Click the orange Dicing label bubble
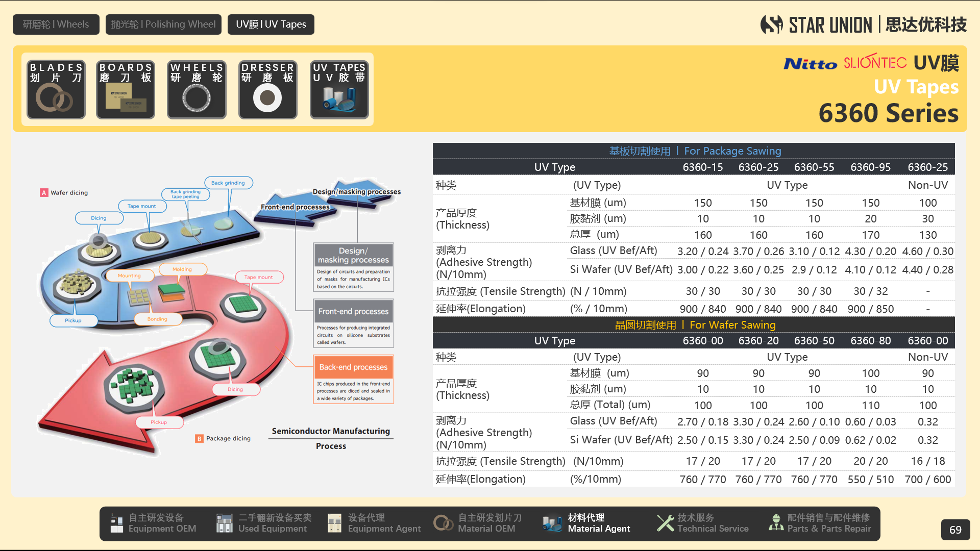This screenshot has width=980, height=551. (x=235, y=389)
